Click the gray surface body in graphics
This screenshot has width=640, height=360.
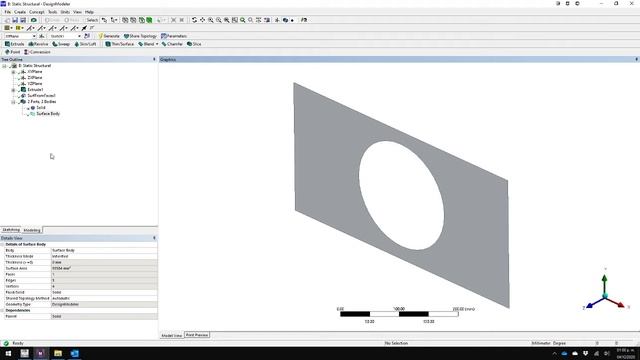point(327,163)
